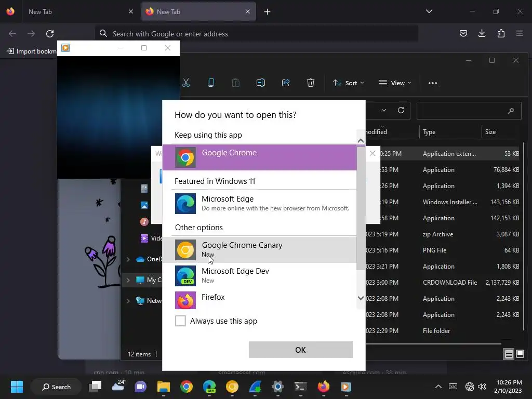The width and height of the screenshot is (532, 399).
Task: Open the Firefox application hamburger menu
Action: (x=520, y=33)
